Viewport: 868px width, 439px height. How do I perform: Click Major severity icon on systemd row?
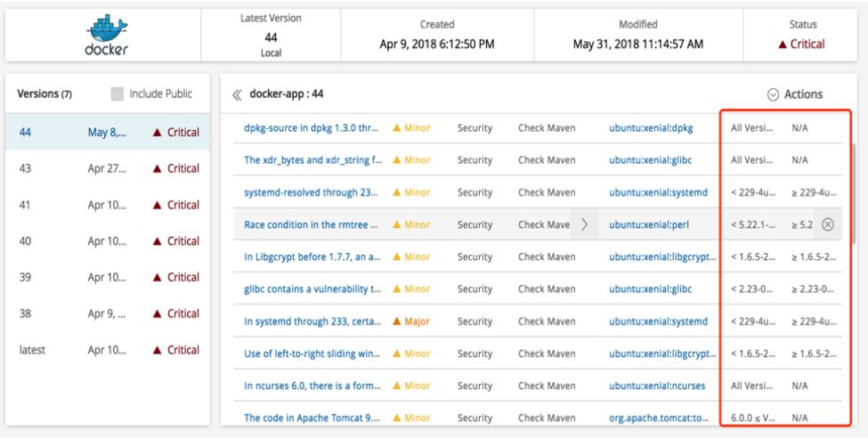397,321
